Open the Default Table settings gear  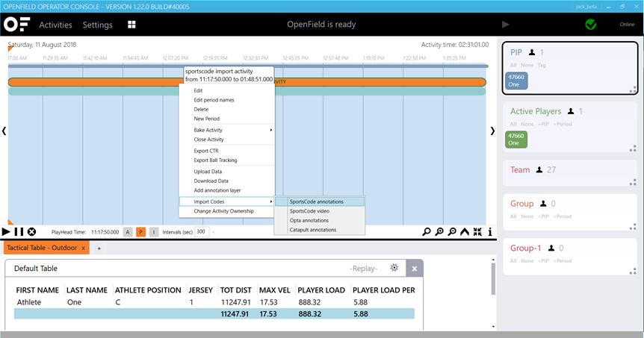394,268
